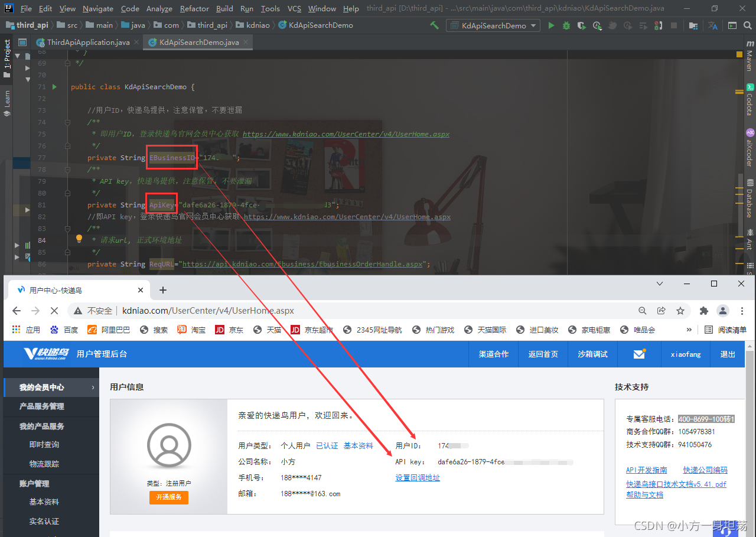Click the user avatar thumbnail image
The width and height of the screenshot is (756, 537).
(169, 445)
